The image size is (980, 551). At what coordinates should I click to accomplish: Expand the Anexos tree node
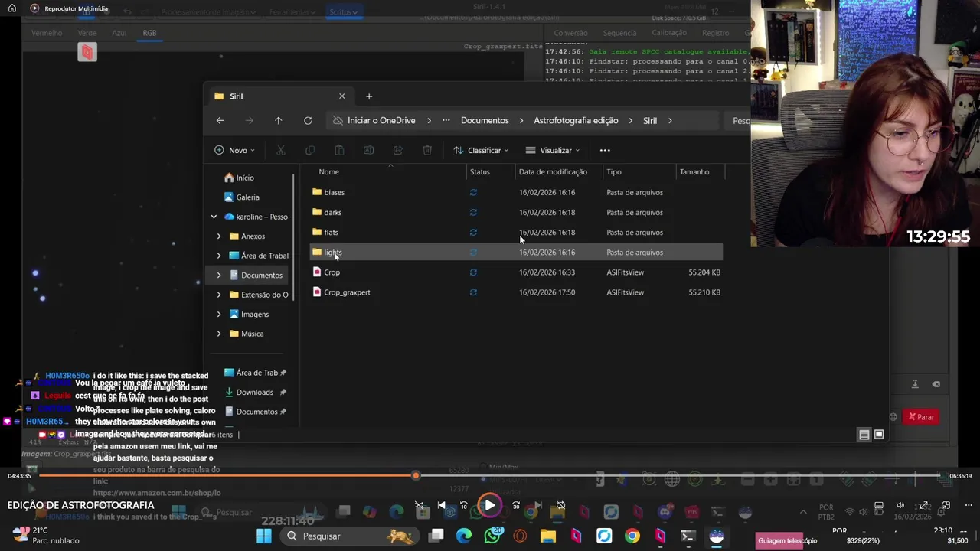click(219, 236)
